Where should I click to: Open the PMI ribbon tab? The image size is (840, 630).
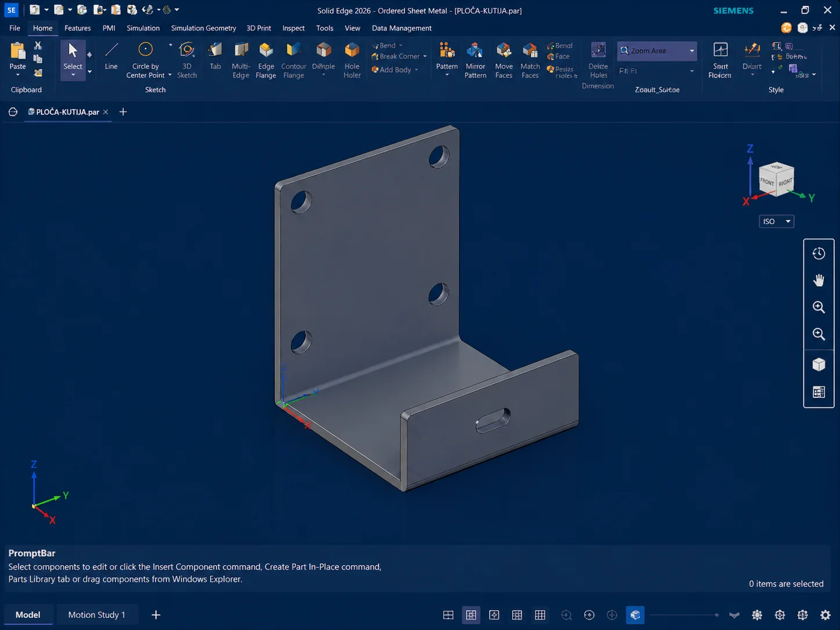(108, 28)
